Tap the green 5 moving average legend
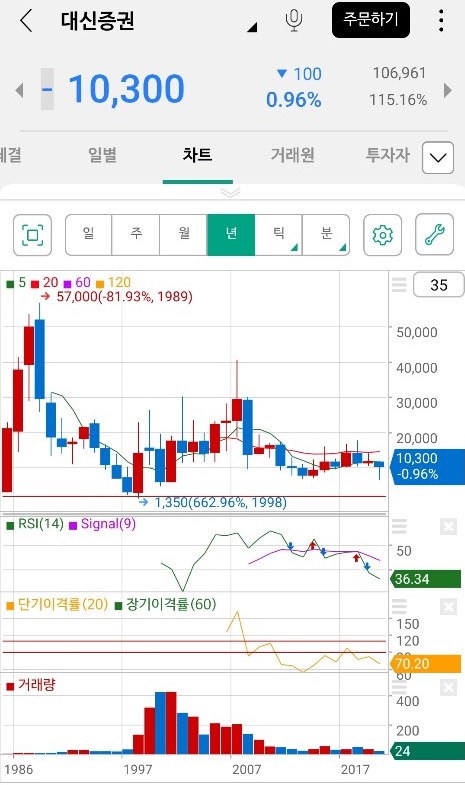 coord(16,283)
